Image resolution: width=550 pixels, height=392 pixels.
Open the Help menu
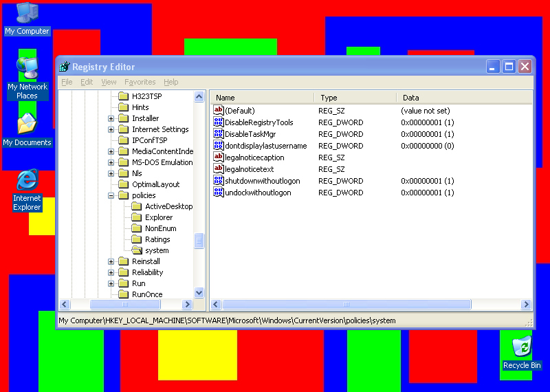click(x=170, y=82)
